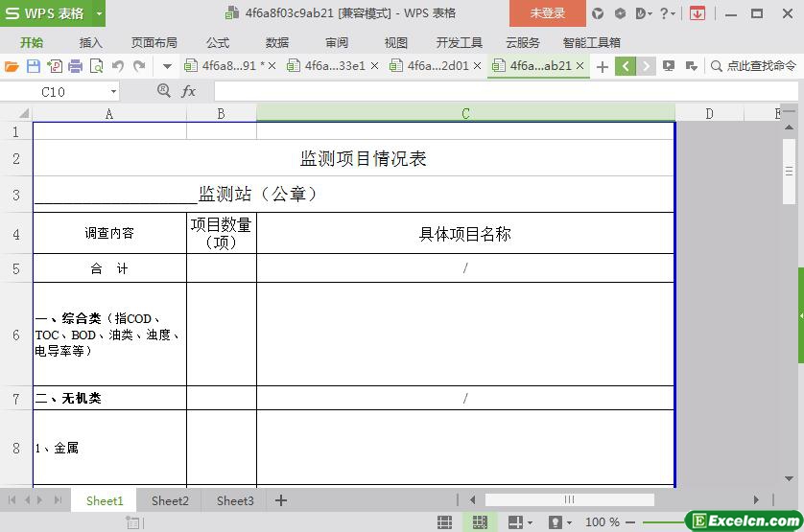Screen dimensions: 804x532
Task: Click the 未登录 login button
Action: pos(548,13)
